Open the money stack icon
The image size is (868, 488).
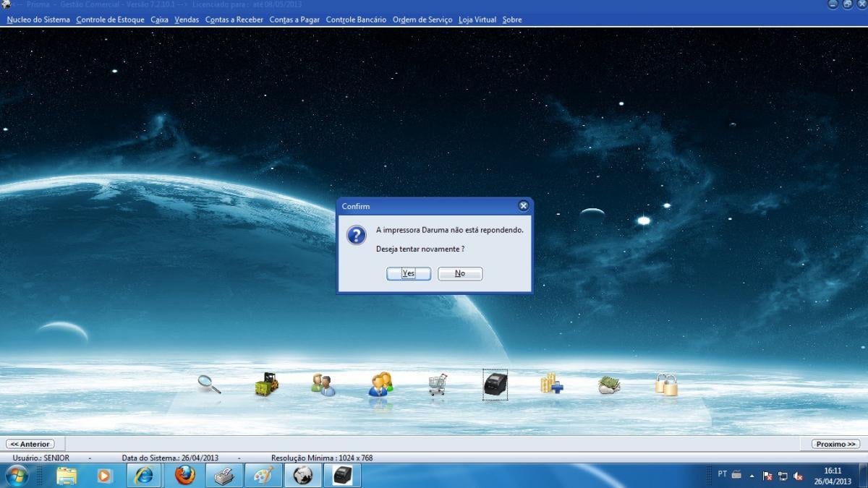pyautogui.click(x=609, y=385)
